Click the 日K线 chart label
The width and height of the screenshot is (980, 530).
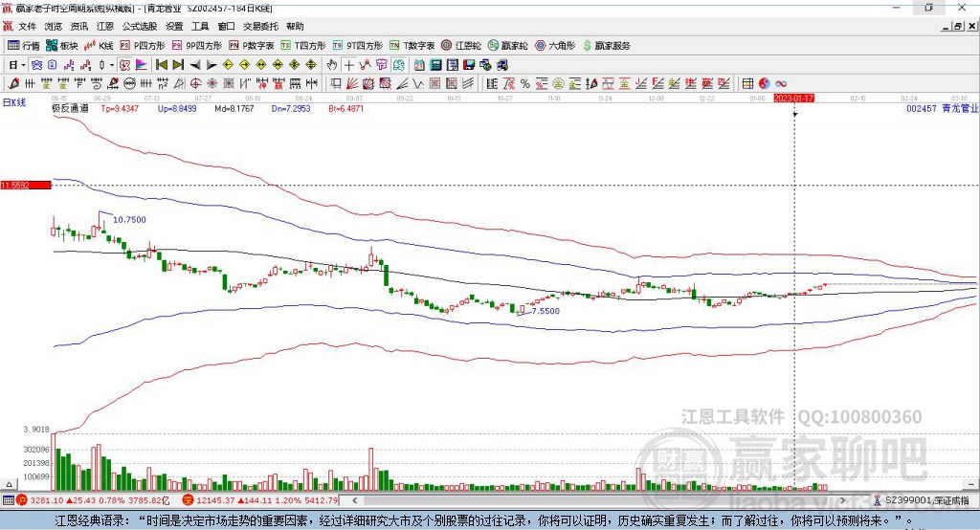coord(14,102)
